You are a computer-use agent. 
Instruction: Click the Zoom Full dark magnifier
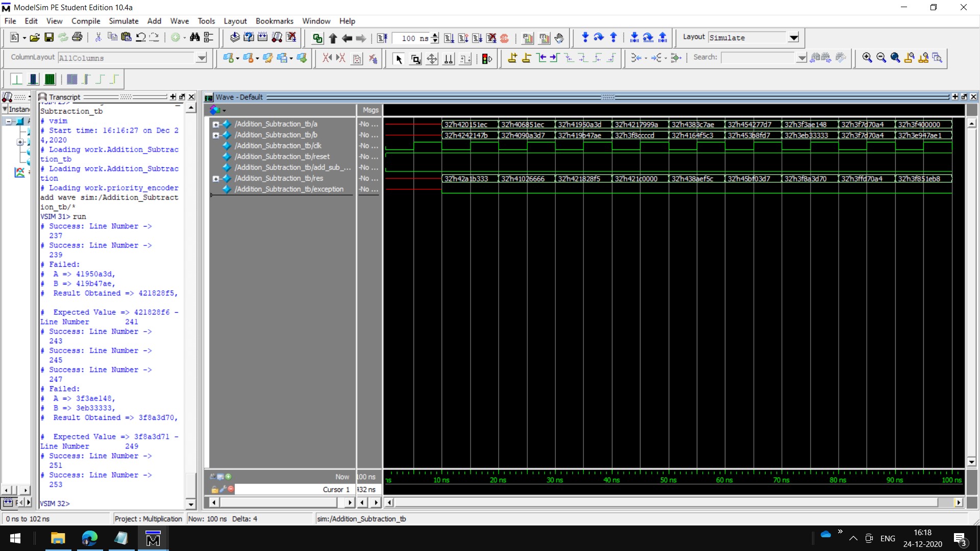tap(895, 58)
